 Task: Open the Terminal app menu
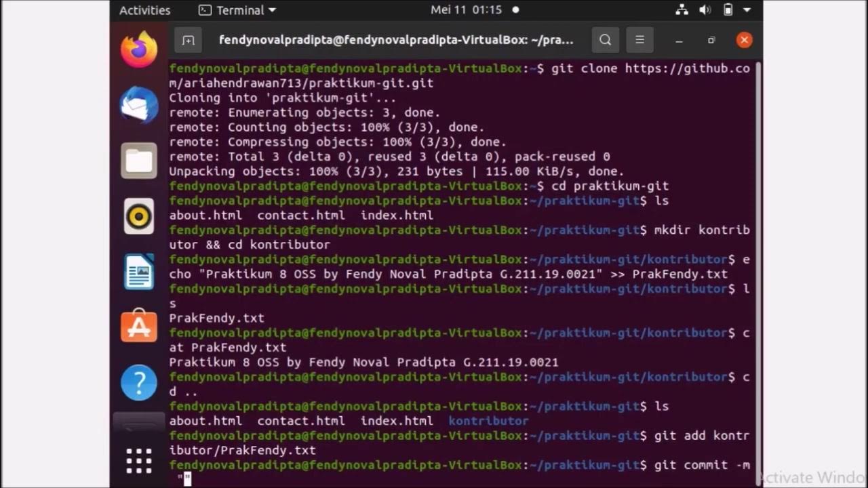click(237, 10)
